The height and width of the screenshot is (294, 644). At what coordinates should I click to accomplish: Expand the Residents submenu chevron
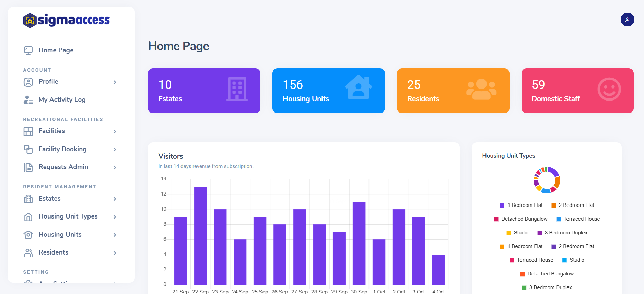115,253
